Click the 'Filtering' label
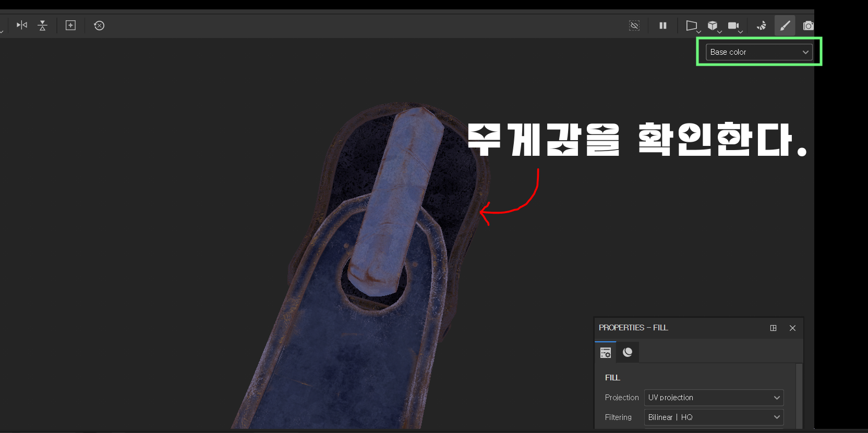Screen dimensions: 868x433 (618, 417)
